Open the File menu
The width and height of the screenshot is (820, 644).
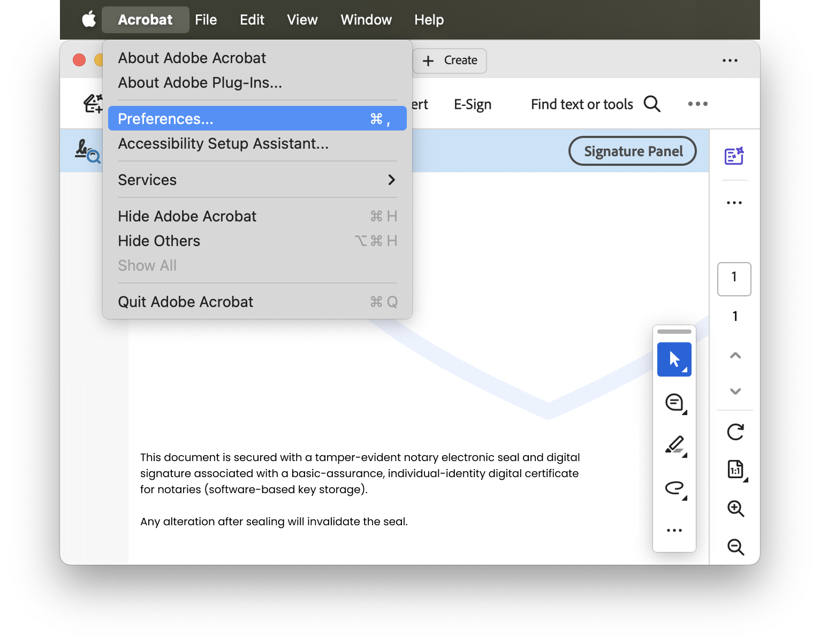click(206, 20)
